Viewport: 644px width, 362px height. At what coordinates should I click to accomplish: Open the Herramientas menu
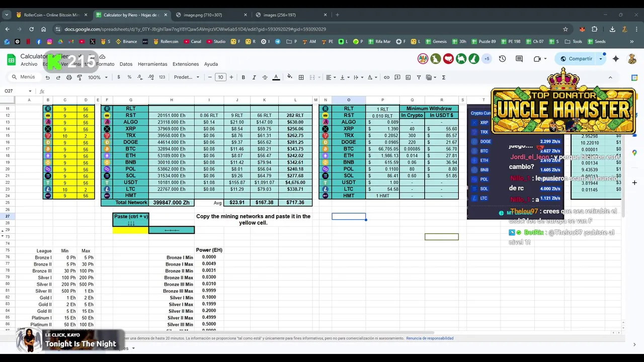tap(152, 64)
